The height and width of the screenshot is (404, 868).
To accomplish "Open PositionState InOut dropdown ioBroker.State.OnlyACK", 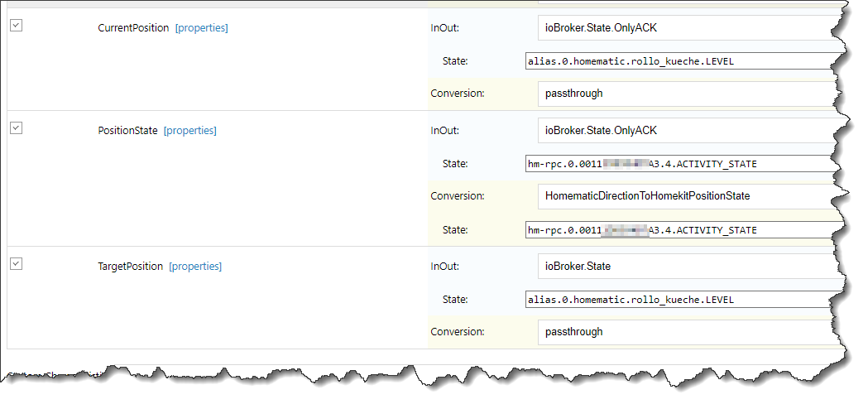I will click(x=691, y=131).
